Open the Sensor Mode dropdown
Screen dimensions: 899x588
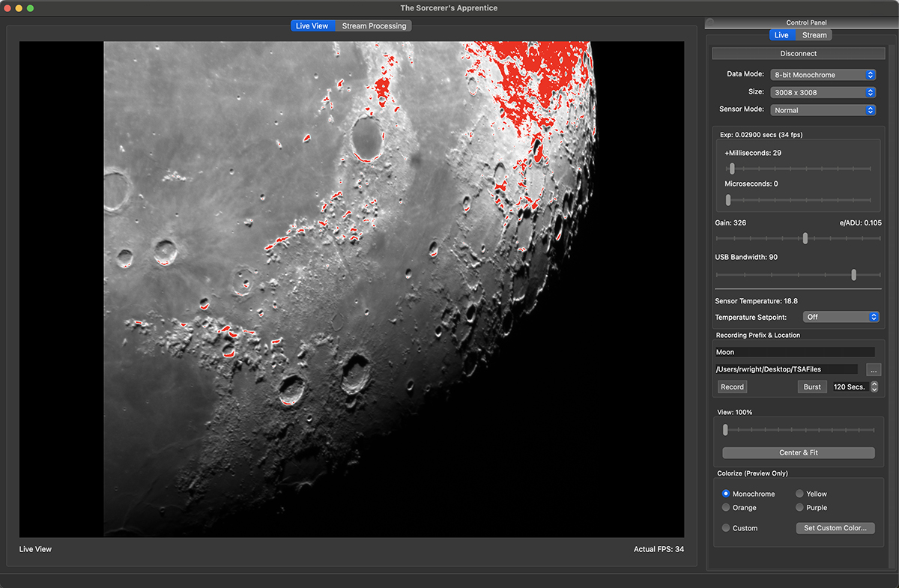pyautogui.click(x=823, y=110)
